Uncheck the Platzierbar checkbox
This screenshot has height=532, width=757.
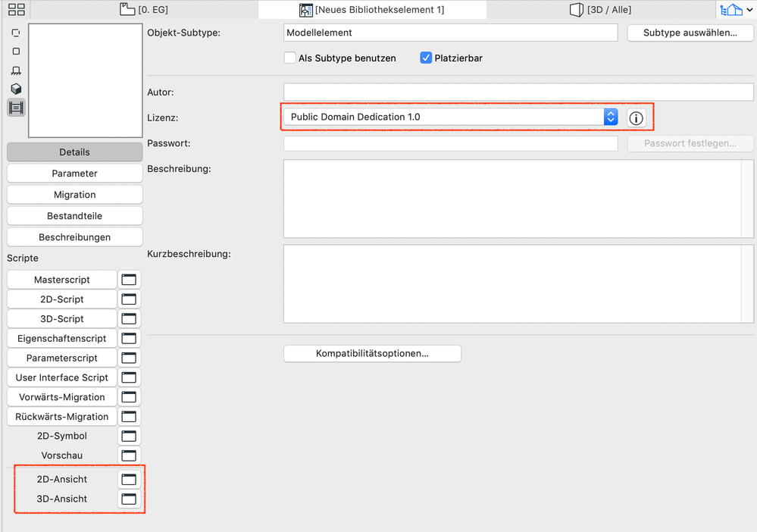(x=426, y=58)
